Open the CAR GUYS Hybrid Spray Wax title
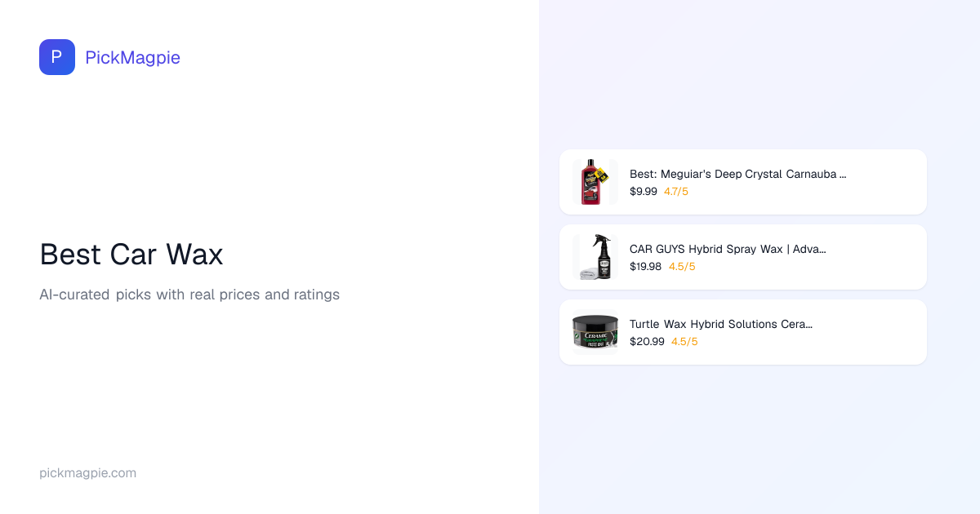This screenshot has height=514, width=980. click(x=727, y=249)
